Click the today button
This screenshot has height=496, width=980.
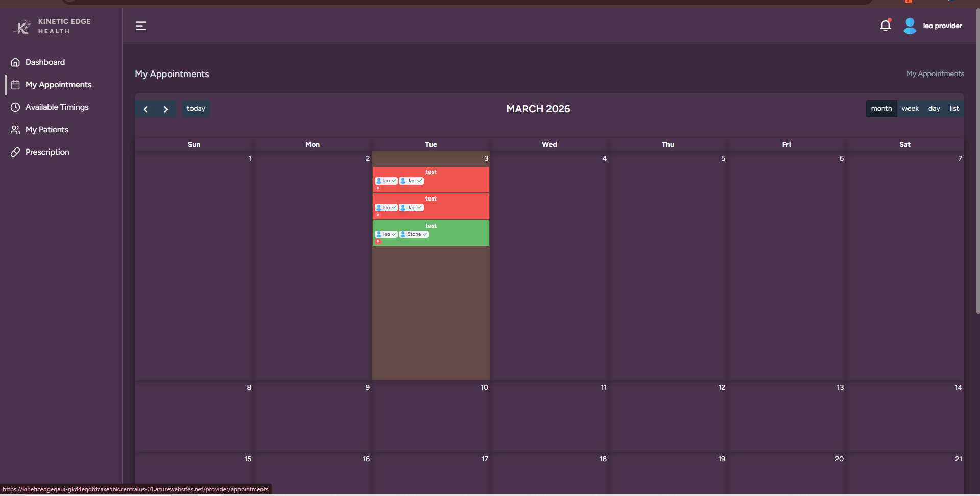click(x=196, y=109)
